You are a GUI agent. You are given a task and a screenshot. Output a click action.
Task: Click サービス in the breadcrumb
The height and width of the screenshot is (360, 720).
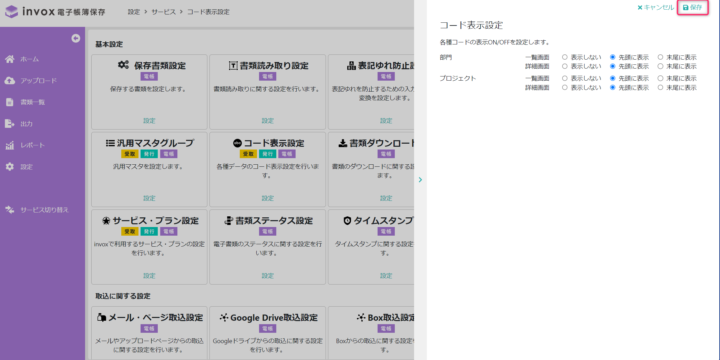point(163,12)
